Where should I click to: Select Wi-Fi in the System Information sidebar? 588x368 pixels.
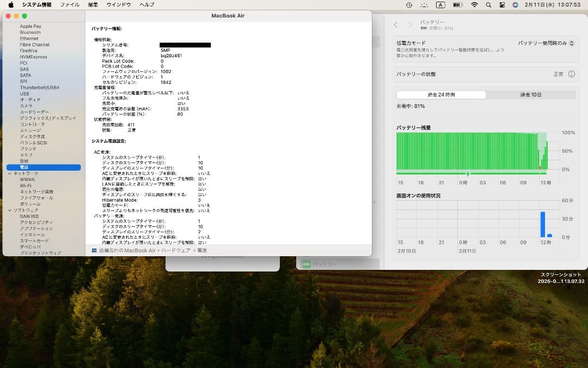coord(26,185)
